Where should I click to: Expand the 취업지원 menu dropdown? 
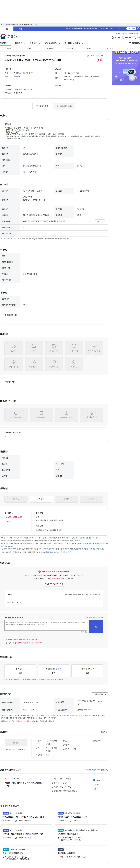point(20,43)
